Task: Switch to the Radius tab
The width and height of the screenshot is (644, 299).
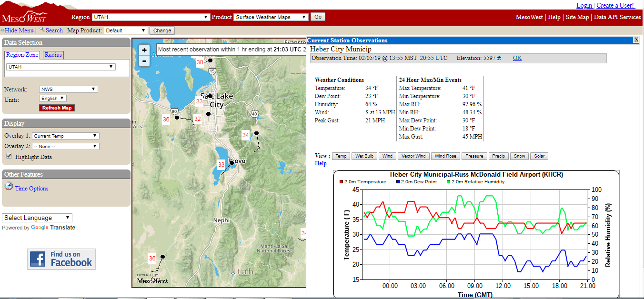Action: [53, 55]
